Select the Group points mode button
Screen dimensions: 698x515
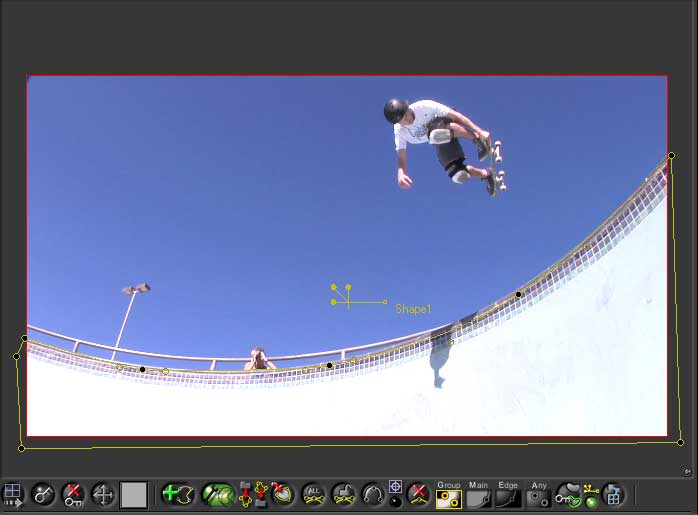click(x=449, y=499)
